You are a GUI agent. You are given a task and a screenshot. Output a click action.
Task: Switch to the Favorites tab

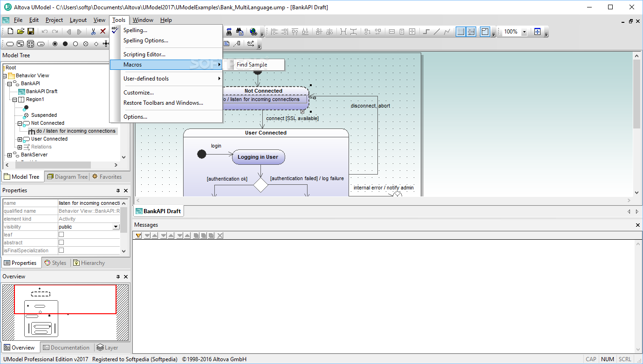107,177
